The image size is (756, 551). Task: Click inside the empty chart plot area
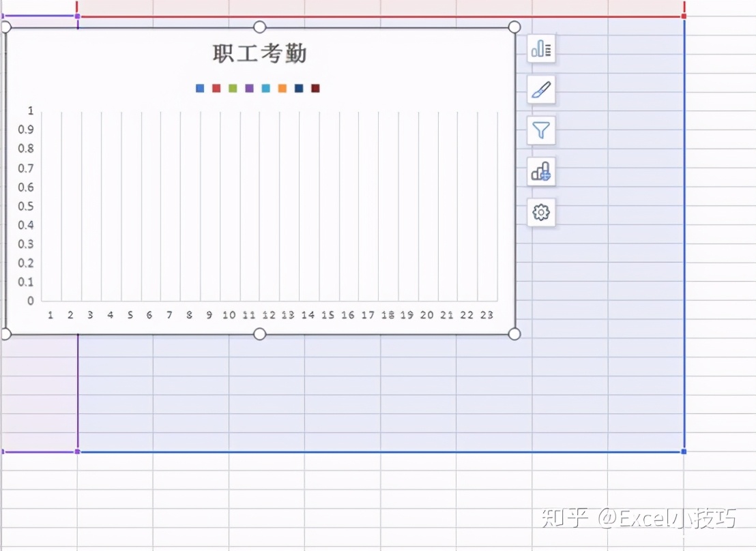[273, 205]
